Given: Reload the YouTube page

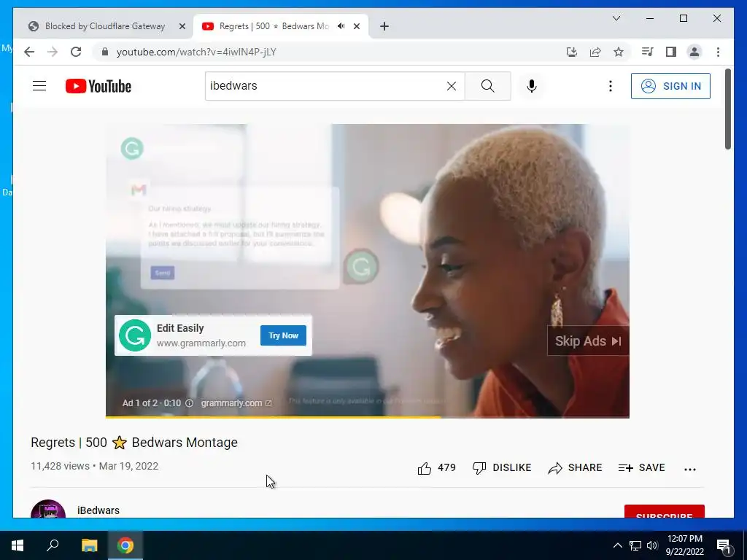Looking at the screenshot, I should point(76,52).
